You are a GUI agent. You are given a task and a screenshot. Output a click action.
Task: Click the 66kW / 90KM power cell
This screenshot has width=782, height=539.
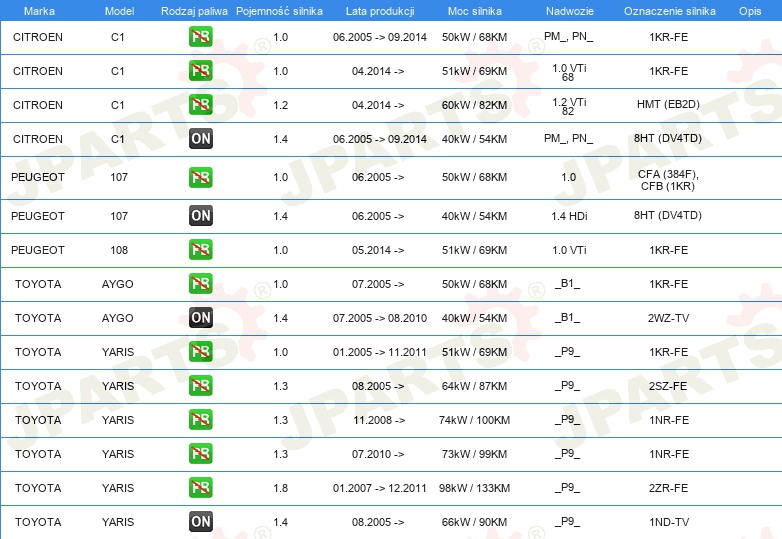(474, 522)
